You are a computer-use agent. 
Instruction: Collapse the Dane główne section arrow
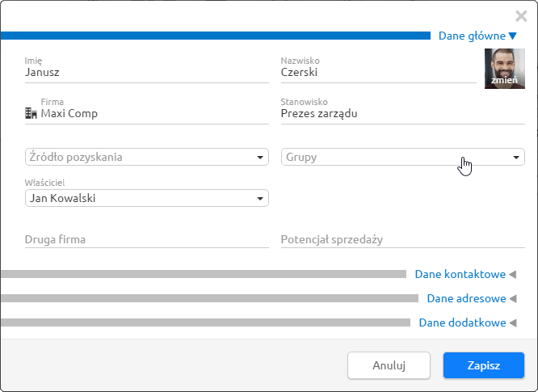513,36
